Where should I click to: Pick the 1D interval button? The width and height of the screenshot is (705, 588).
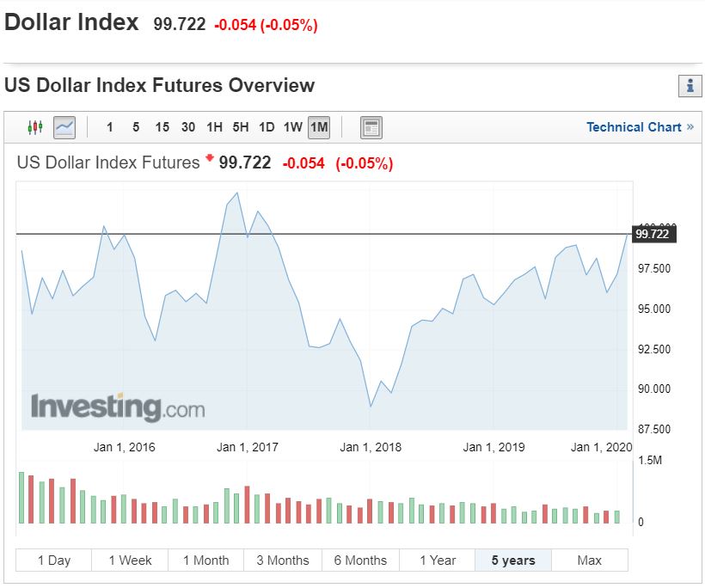coord(267,127)
